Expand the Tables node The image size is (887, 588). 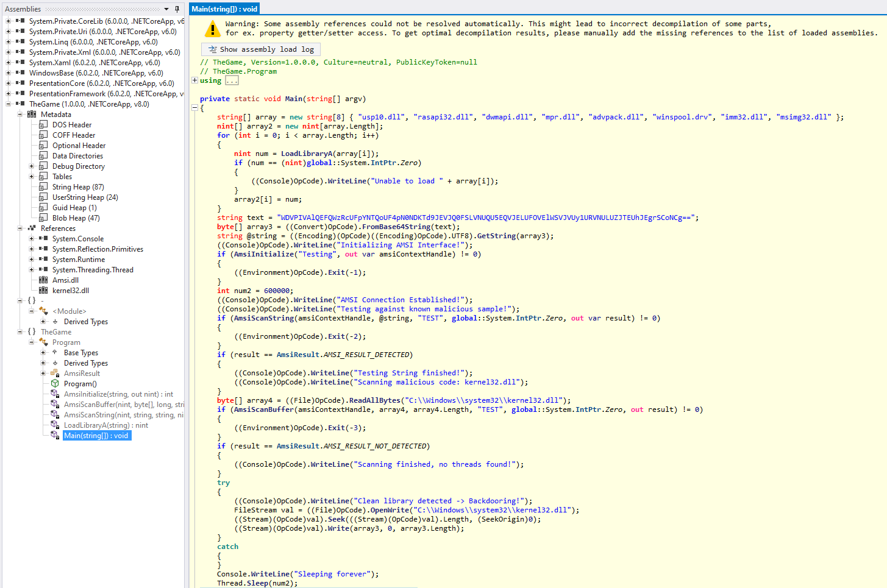pyautogui.click(x=32, y=176)
